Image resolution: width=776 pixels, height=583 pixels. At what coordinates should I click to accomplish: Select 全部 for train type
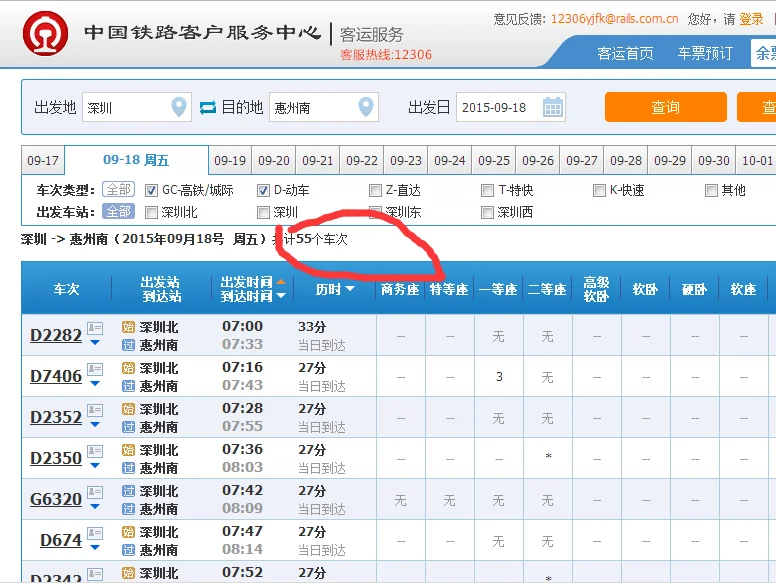click(119, 190)
